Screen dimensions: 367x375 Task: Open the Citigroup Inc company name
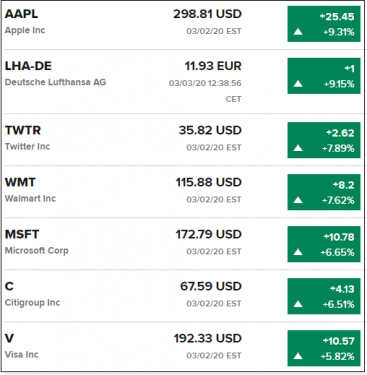[x=32, y=303]
